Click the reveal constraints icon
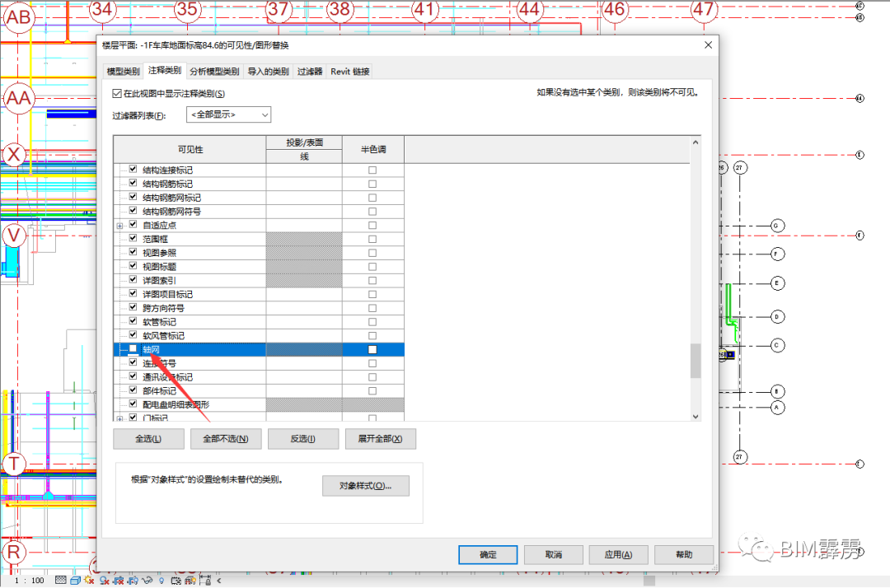This screenshot has width=890, height=588. pyautogui.click(x=205, y=580)
